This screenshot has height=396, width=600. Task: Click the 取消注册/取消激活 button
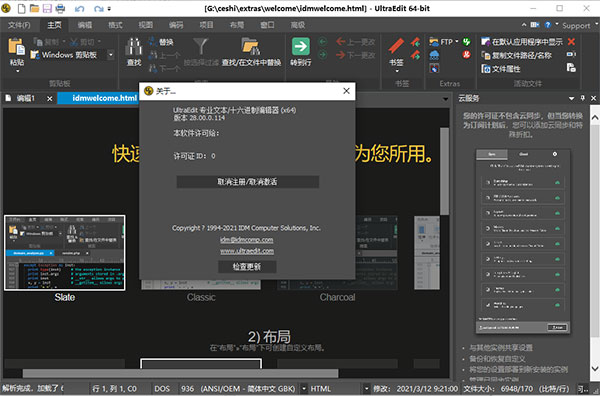248,182
